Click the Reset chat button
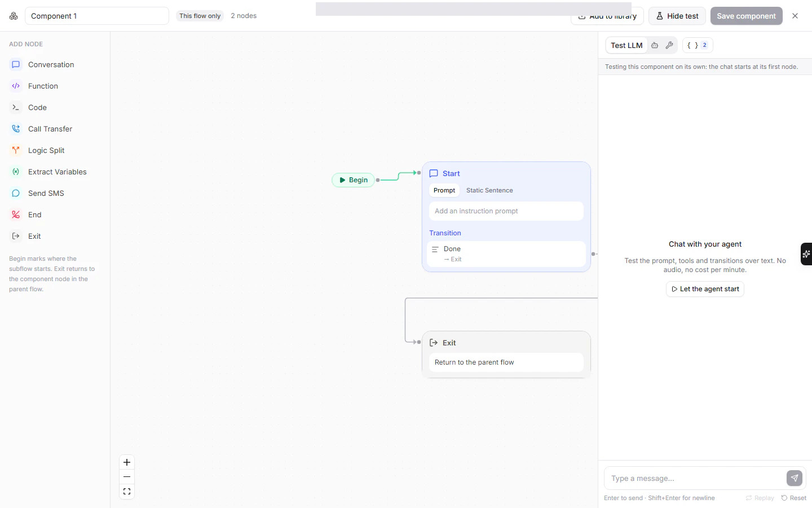The image size is (812, 508). tap(794, 498)
